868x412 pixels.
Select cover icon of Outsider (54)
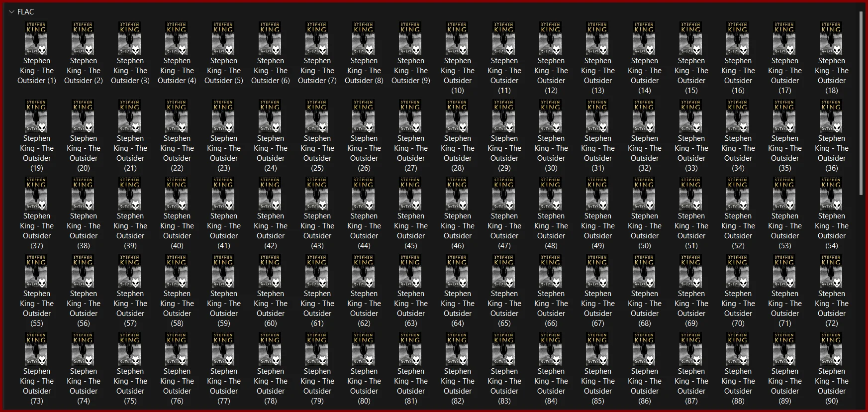pos(832,193)
